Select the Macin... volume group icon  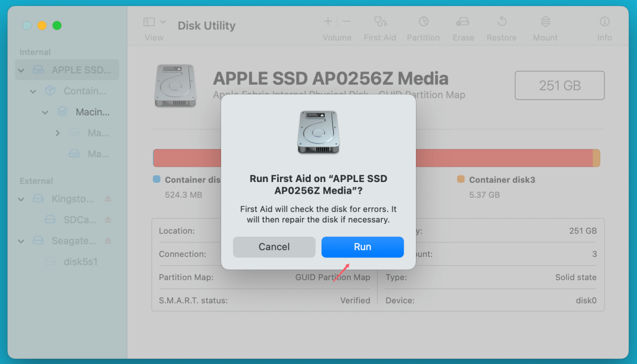[62, 112]
